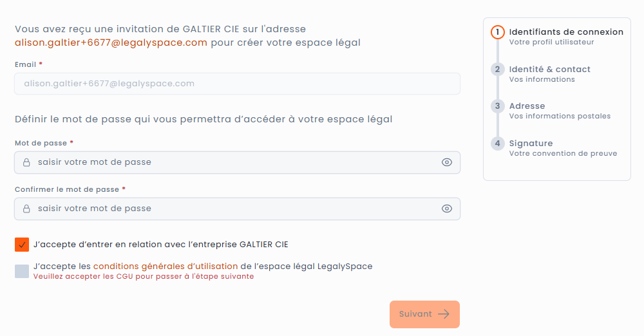Show password in Mot de passe field
Screen dimensions: 644x336
pyautogui.click(x=447, y=162)
